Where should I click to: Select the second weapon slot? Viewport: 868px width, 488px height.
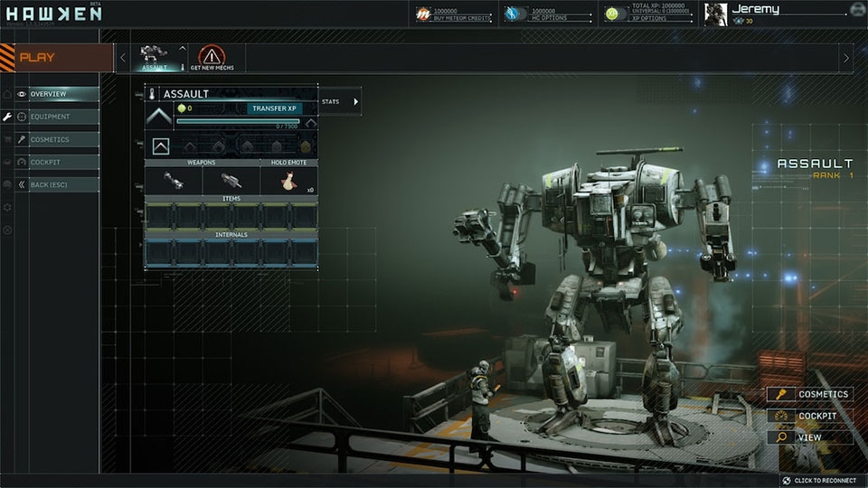click(231, 181)
